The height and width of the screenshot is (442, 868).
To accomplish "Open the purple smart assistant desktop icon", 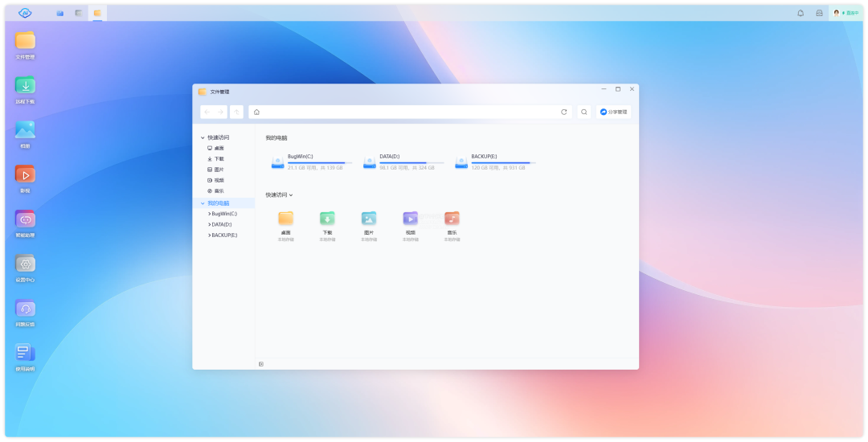I will [x=25, y=219].
